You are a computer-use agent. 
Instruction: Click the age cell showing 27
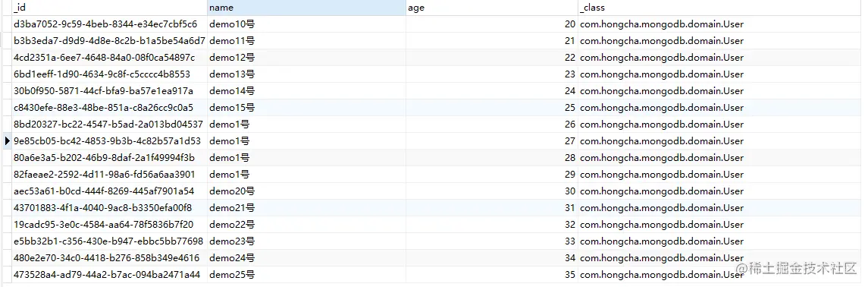tap(491, 140)
